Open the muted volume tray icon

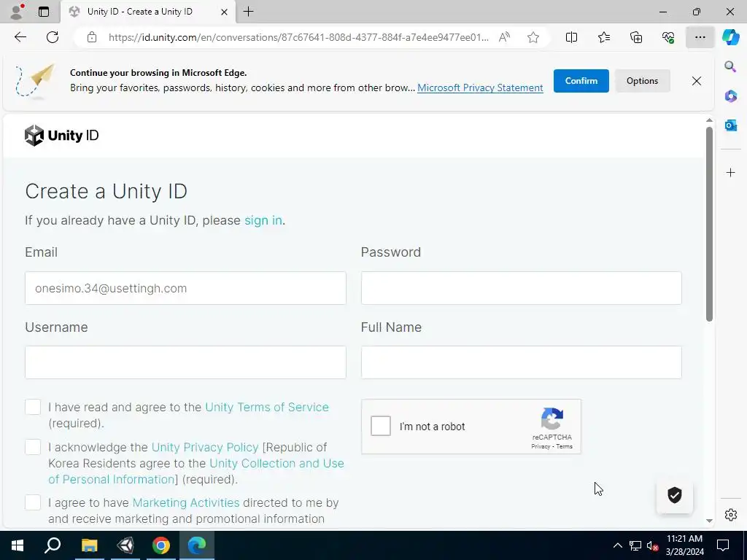tap(653, 545)
